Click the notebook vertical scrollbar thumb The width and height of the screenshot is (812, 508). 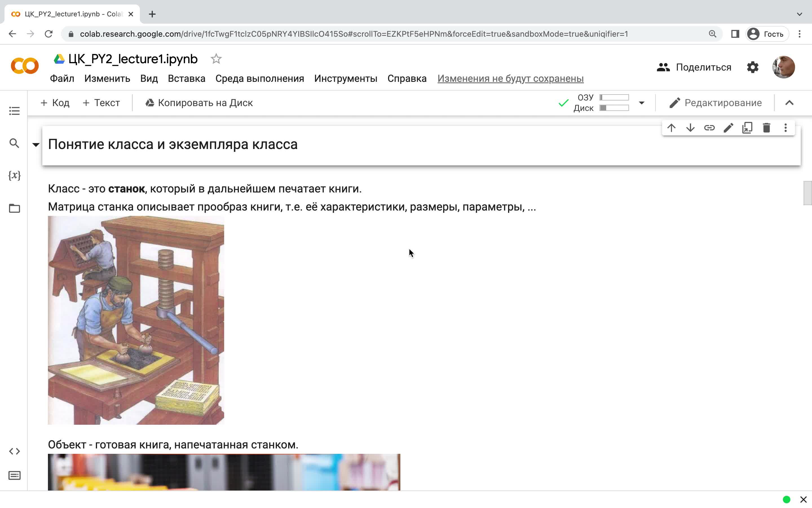[x=807, y=193]
